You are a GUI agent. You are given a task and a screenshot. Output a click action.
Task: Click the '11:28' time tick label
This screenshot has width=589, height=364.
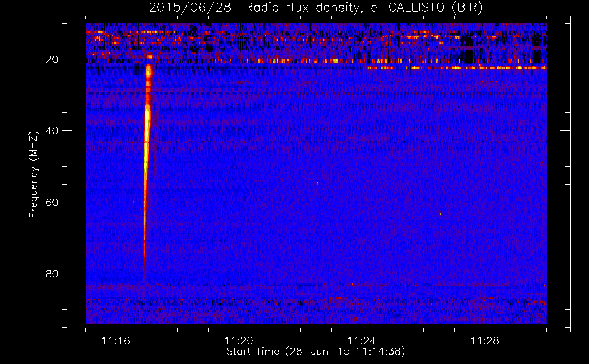(x=485, y=341)
